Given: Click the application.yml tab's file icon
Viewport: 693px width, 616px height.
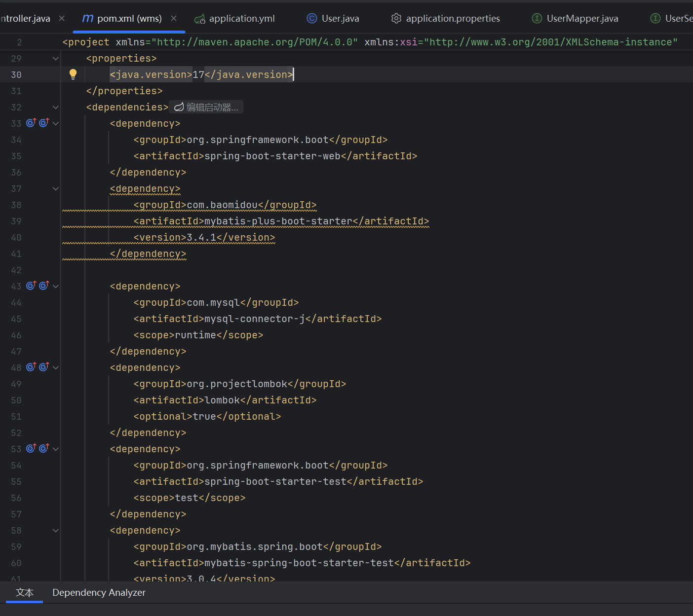Looking at the screenshot, I should (x=199, y=19).
